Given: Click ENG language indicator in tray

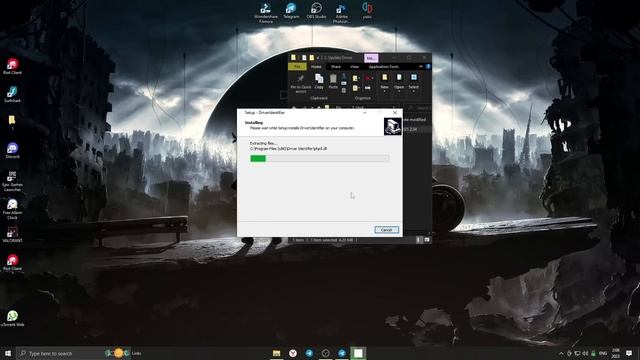Looking at the screenshot, I should click(603, 353).
